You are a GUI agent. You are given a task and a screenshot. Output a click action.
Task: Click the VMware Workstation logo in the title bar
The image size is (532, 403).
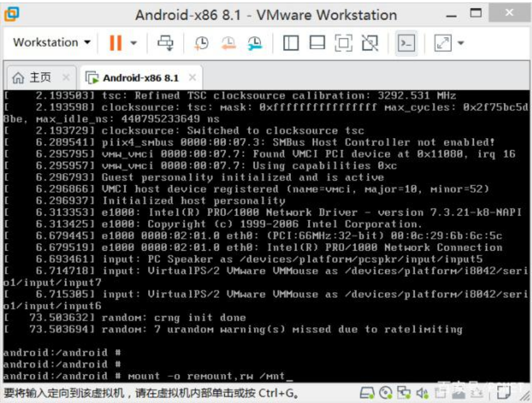coord(11,14)
